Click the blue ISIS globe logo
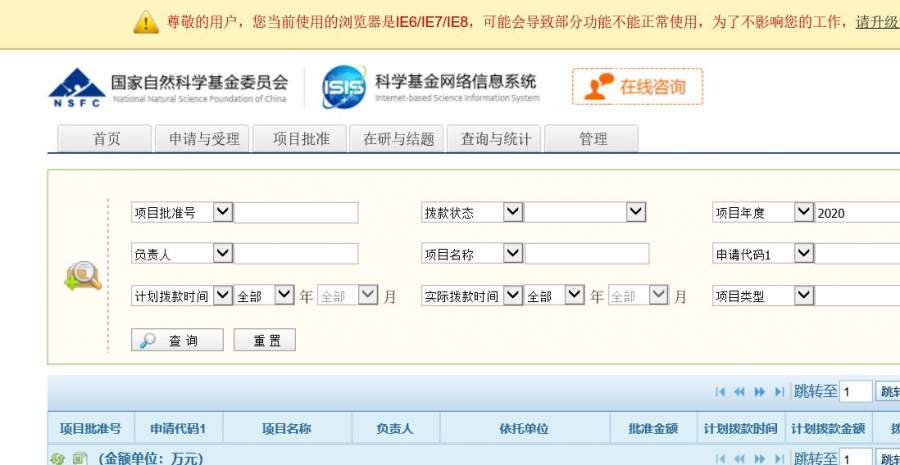This screenshot has height=465, width=900. point(343,87)
